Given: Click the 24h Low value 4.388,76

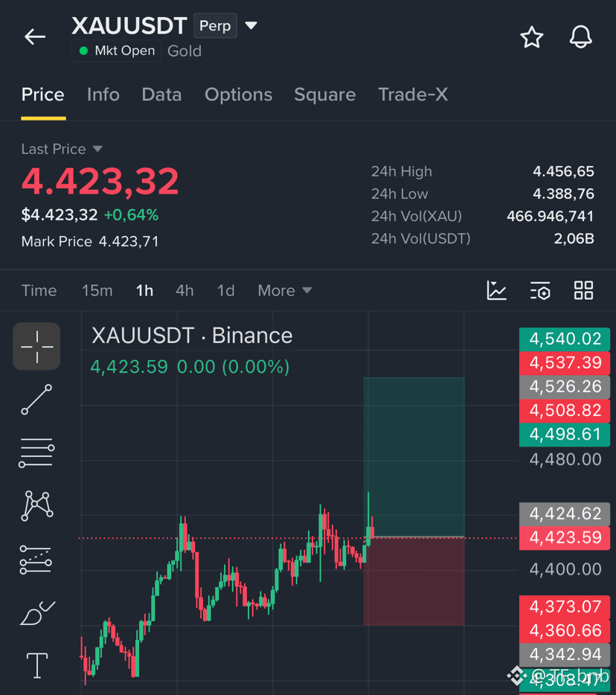Looking at the screenshot, I should click(563, 194).
